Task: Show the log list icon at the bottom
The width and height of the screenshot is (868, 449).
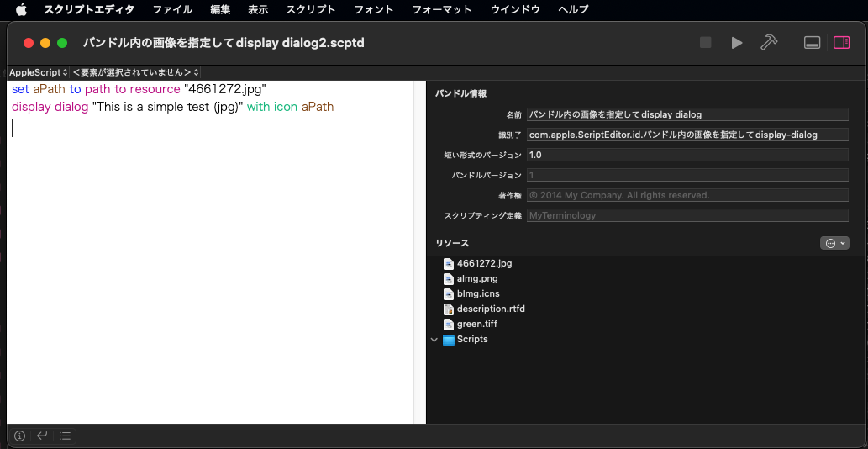Action: [65, 436]
